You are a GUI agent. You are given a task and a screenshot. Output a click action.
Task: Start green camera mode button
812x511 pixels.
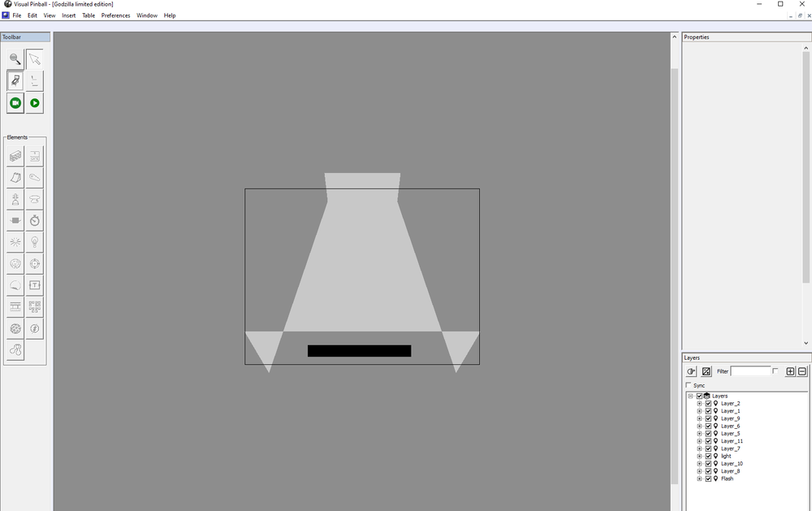tap(15, 103)
